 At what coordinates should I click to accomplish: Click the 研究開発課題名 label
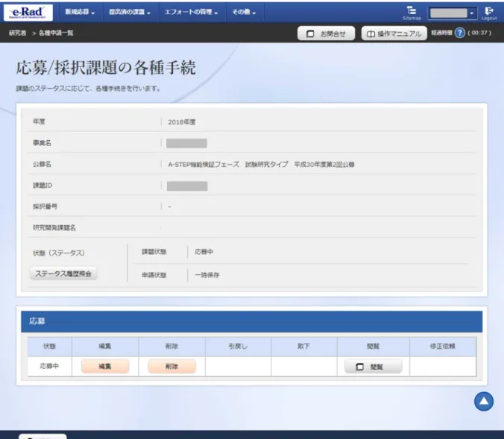point(54,228)
